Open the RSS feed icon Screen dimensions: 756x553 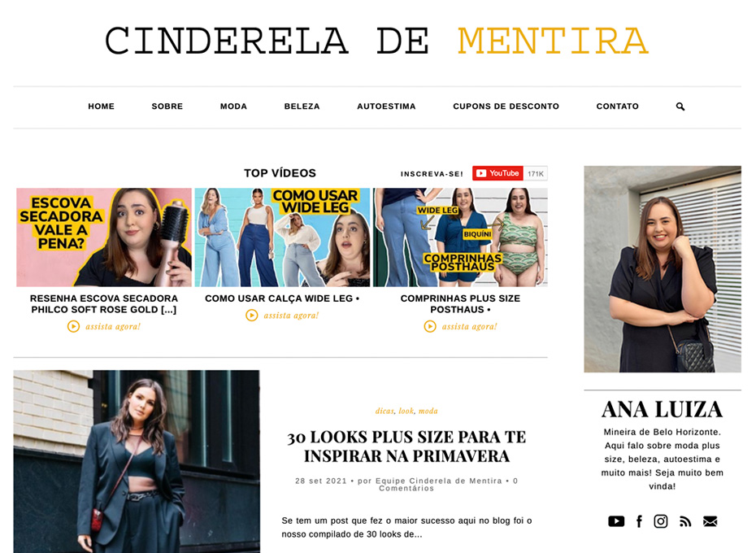685,521
